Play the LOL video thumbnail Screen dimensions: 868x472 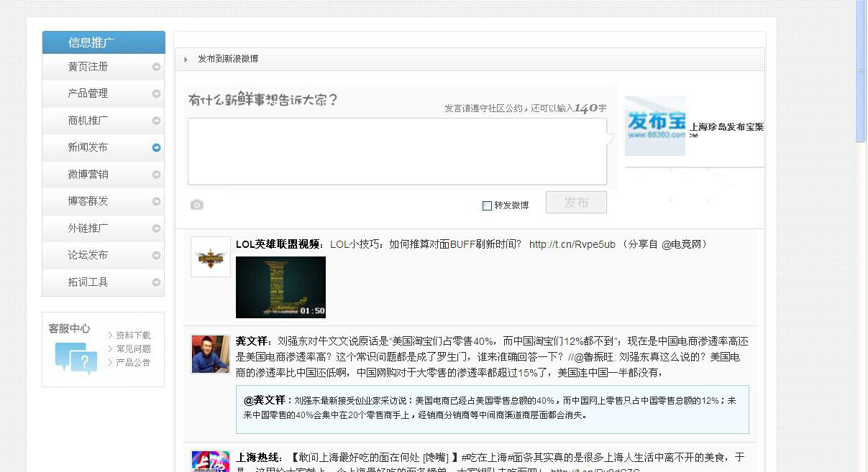[x=280, y=287]
